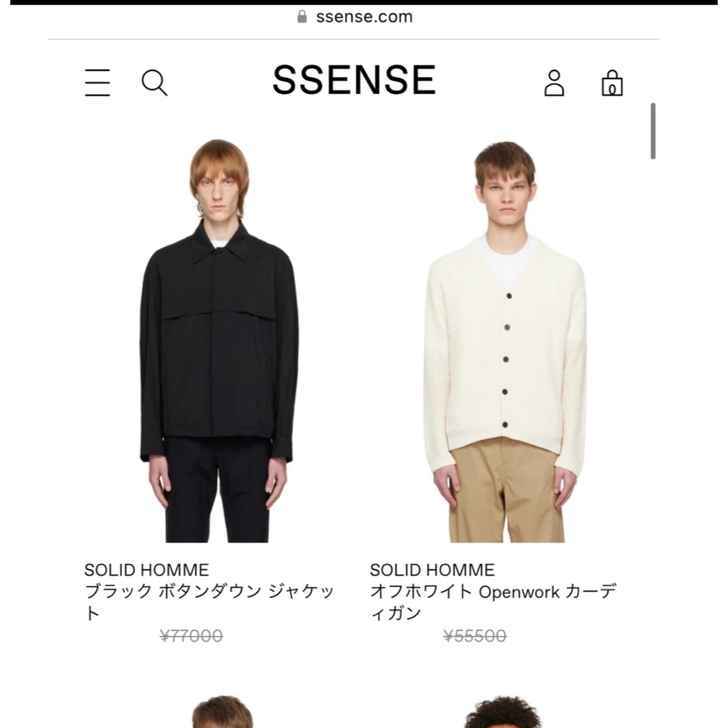Click SOLID HOMME brand above cardigan
Screen dimensions: 728x728
click(432, 570)
